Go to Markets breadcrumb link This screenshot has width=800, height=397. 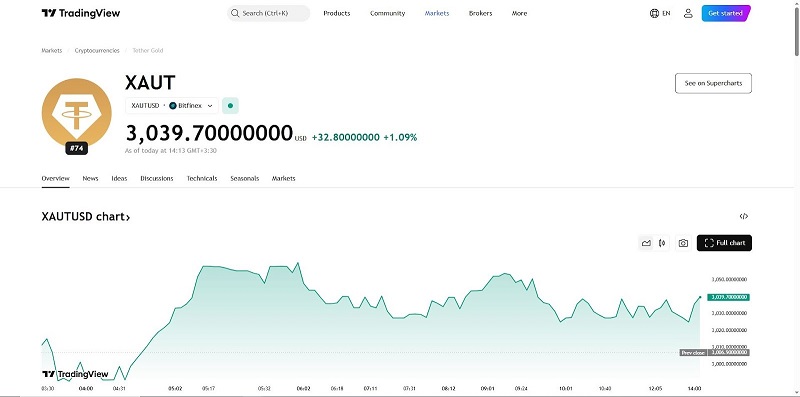coord(52,51)
